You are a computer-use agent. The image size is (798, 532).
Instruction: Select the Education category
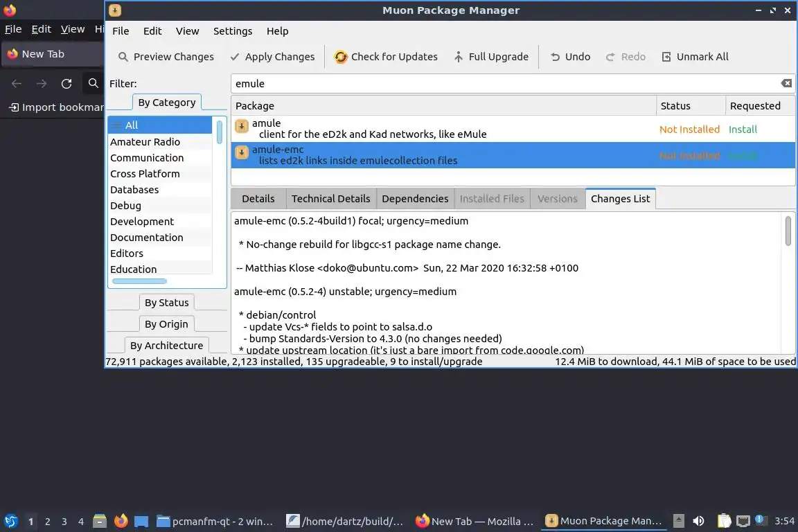(160, 269)
